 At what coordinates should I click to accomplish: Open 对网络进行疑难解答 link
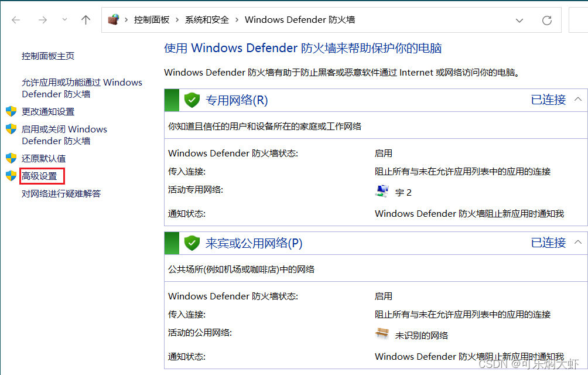(x=61, y=194)
